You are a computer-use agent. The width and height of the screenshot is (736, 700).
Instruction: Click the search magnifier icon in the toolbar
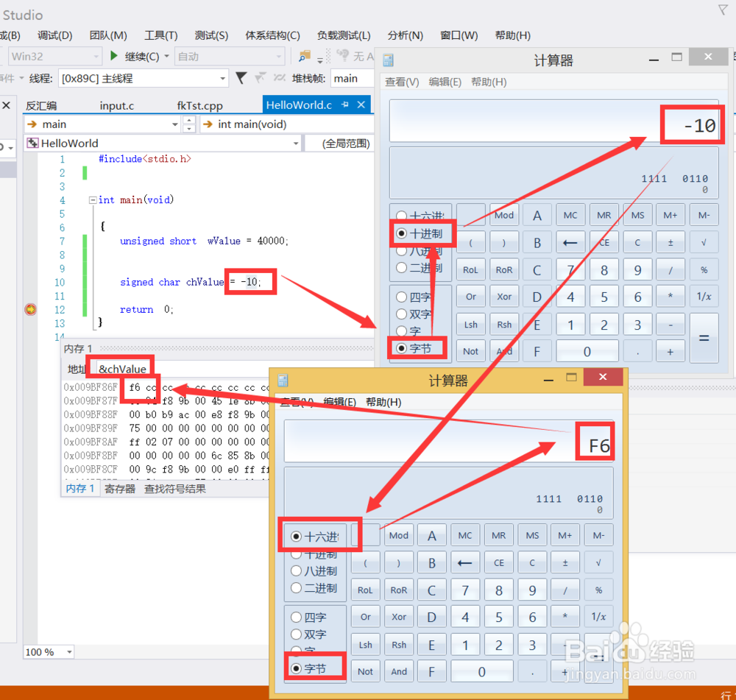[x=303, y=56]
